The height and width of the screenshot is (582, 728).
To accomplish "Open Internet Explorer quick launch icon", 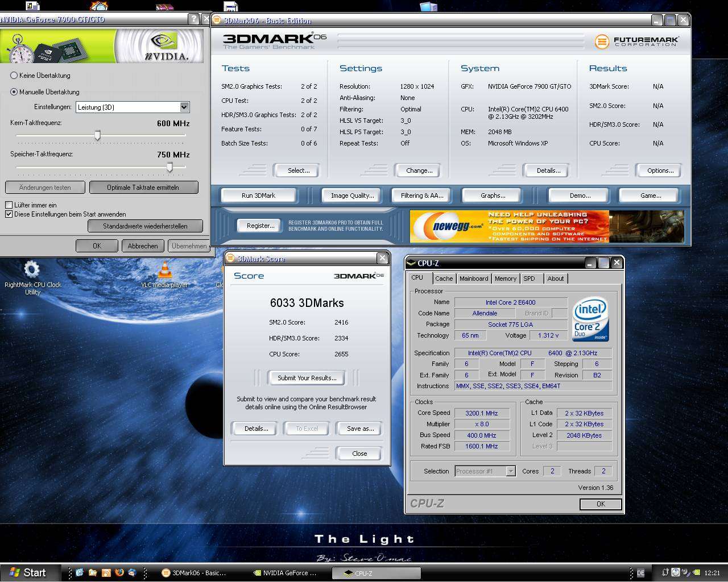I will (x=79, y=573).
